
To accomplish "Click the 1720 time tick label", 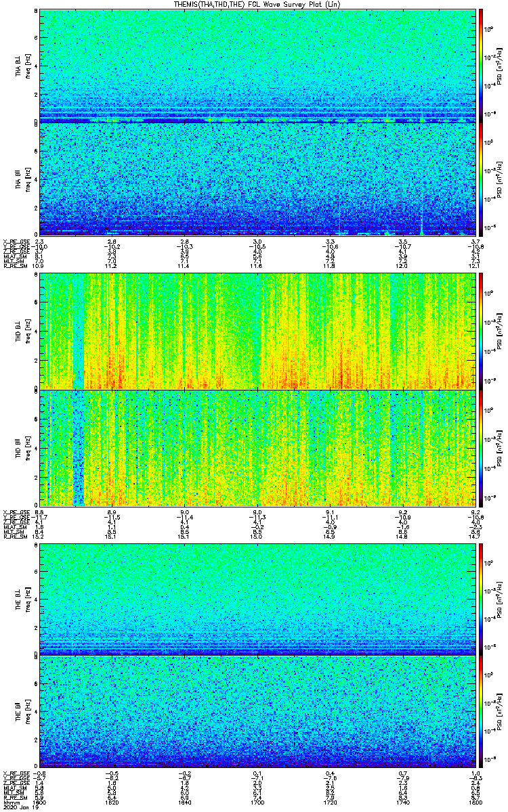I will [x=330, y=803].
